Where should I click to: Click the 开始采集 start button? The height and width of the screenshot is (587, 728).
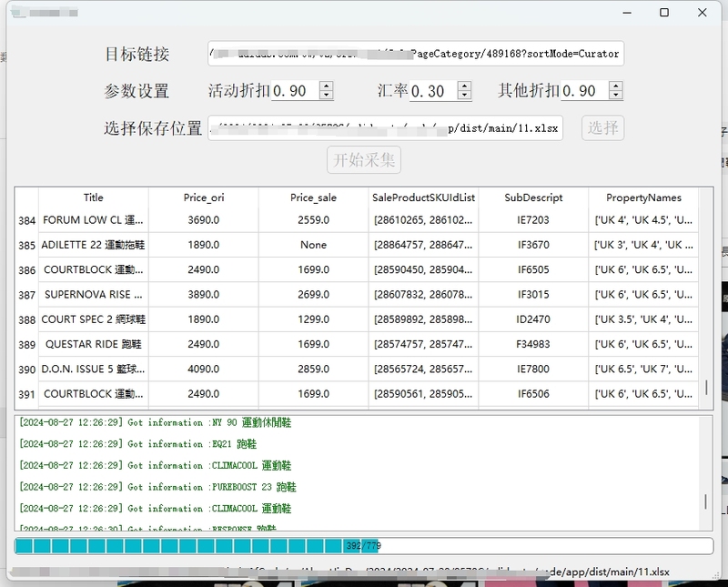(364, 160)
